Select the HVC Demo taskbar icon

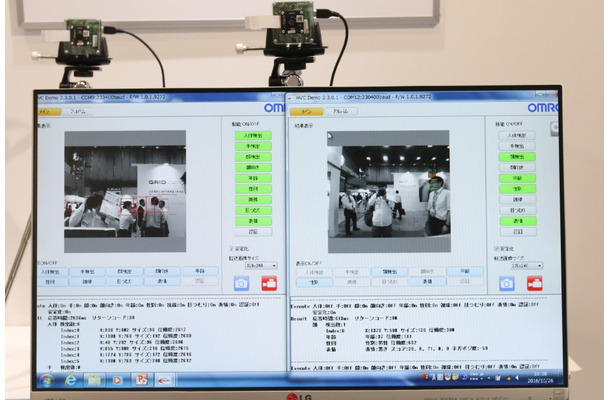pos(164,380)
